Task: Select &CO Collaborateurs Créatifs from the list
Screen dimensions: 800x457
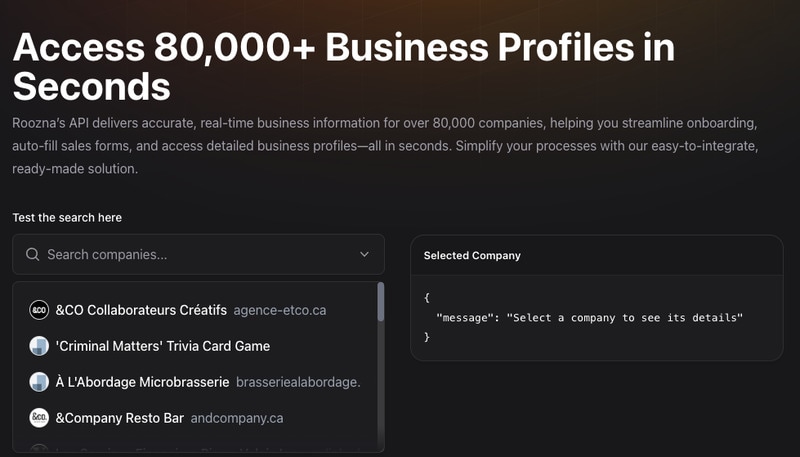Action: 141,310
